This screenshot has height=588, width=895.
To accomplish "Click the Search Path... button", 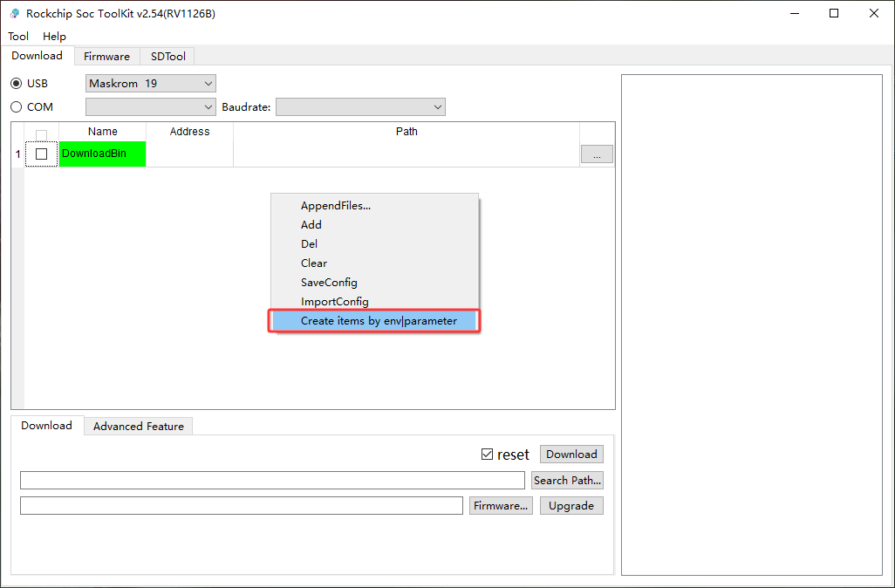I will [x=567, y=480].
